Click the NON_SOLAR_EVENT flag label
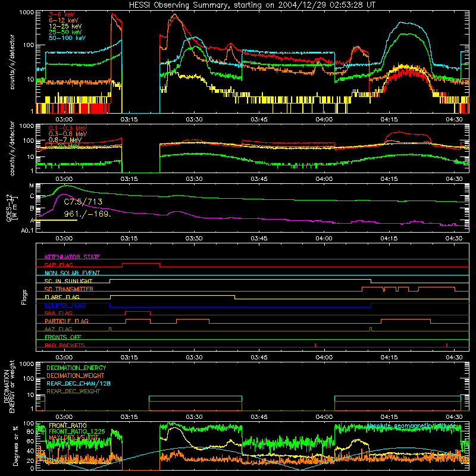 point(72,273)
